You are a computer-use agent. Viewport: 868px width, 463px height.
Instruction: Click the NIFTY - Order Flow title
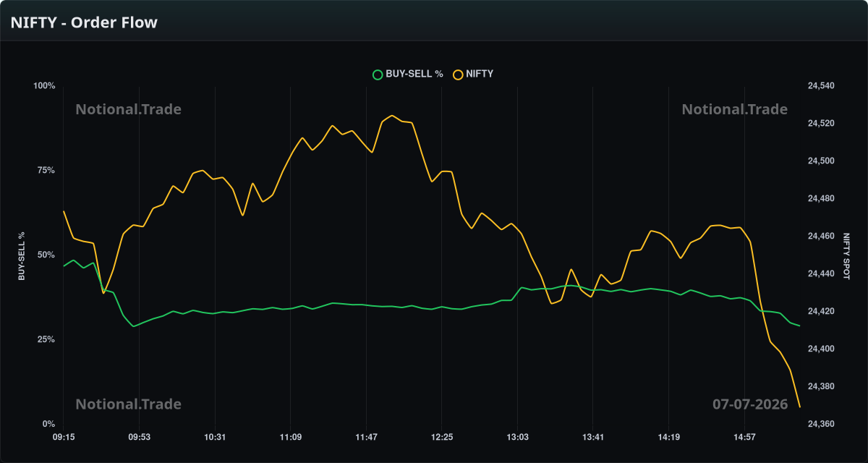click(x=84, y=22)
